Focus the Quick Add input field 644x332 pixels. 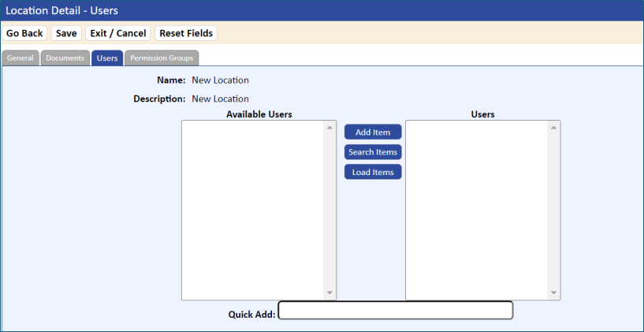pyautogui.click(x=396, y=310)
